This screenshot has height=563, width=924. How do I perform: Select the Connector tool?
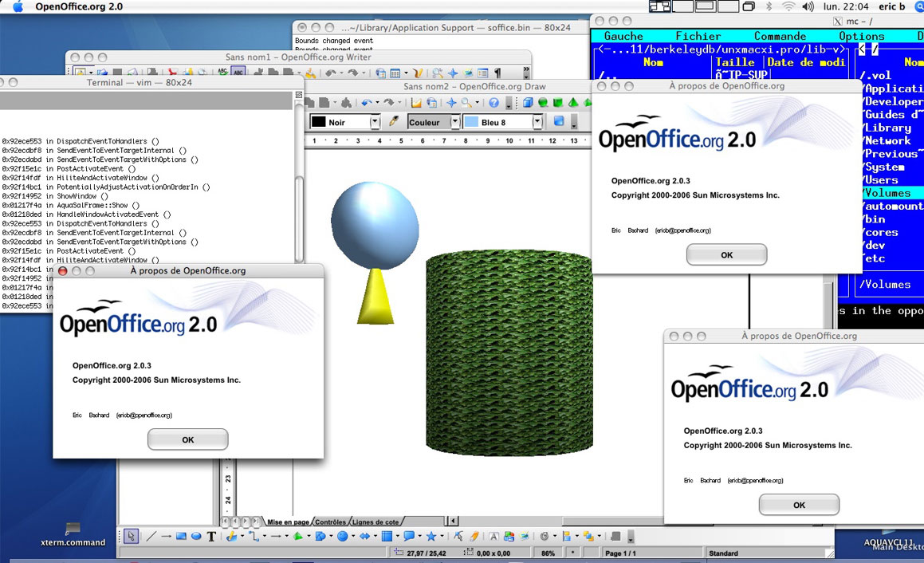[x=254, y=536]
